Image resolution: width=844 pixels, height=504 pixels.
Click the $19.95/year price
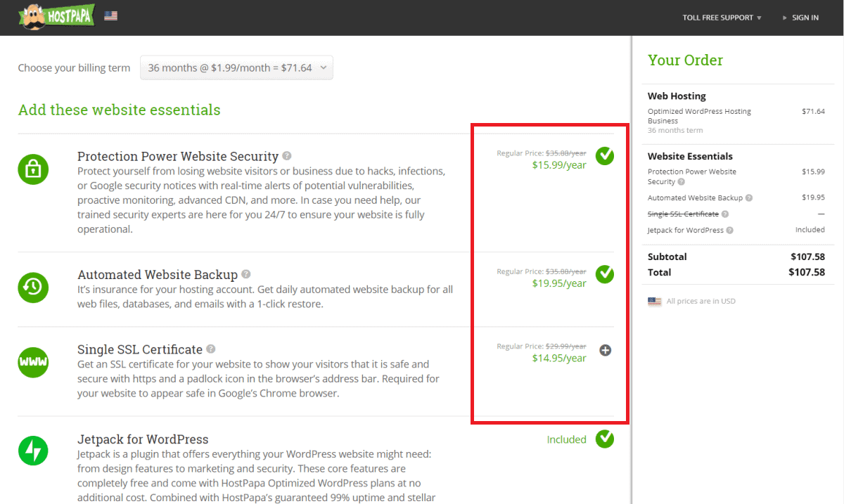click(559, 283)
